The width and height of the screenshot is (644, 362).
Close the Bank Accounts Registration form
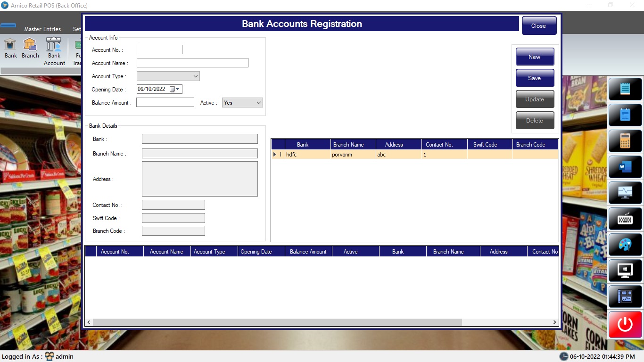(538, 26)
